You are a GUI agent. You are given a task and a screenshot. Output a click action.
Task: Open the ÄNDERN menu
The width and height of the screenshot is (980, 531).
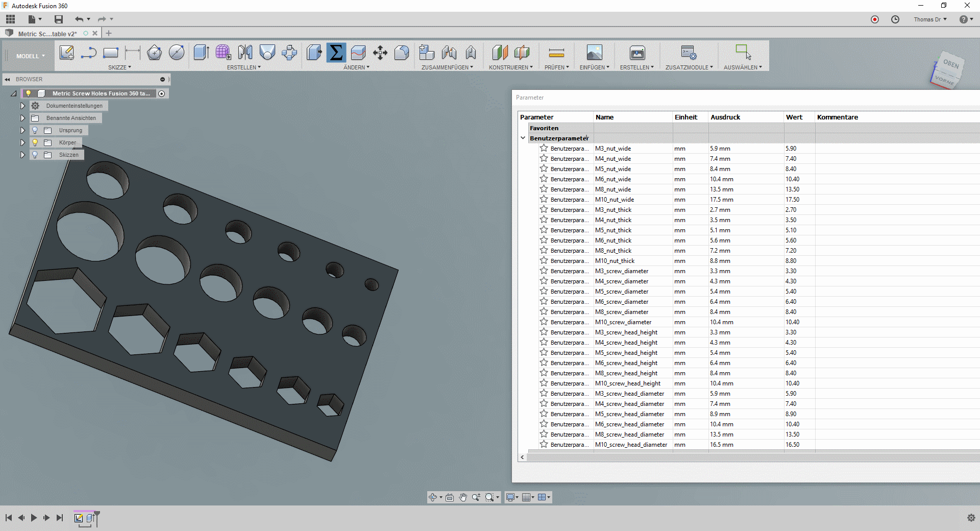[356, 67]
